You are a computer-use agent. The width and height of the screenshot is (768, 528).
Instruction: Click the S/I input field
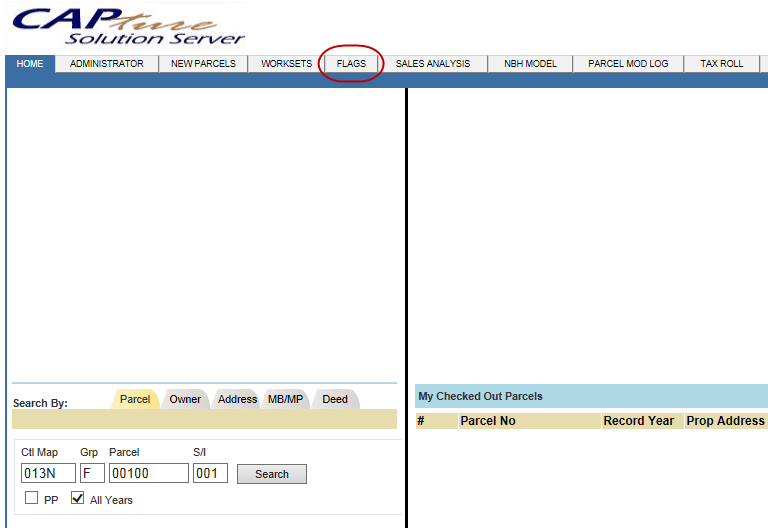210,473
